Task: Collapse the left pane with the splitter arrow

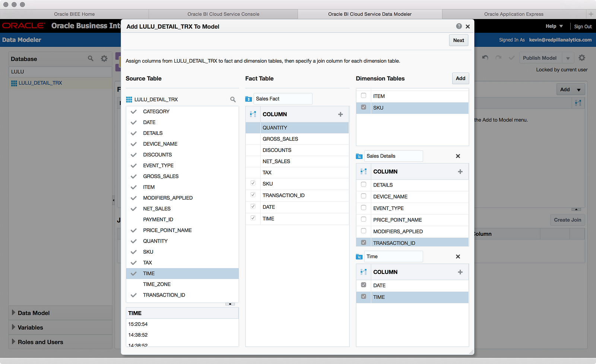Action: [x=114, y=200]
